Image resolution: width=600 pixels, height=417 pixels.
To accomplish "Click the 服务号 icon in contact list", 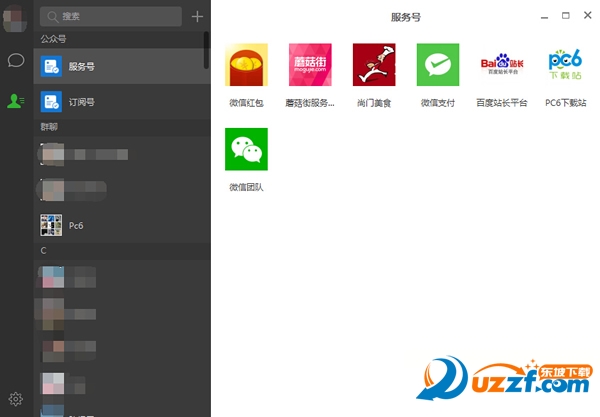I will pos(51,66).
